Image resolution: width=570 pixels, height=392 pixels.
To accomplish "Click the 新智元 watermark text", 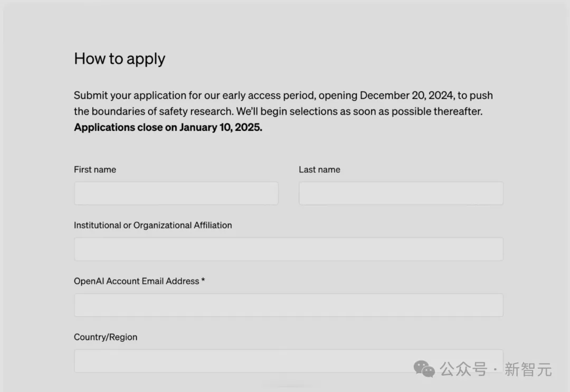I will (x=528, y=369).
